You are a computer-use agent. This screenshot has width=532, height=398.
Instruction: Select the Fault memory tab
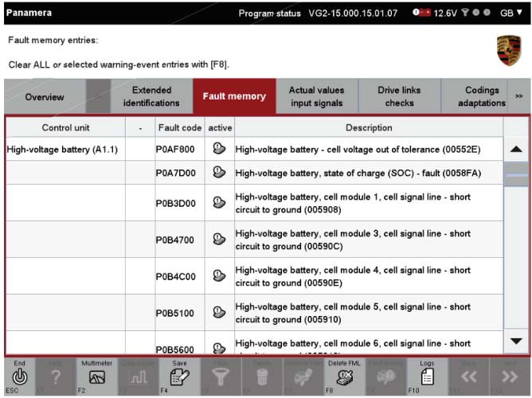click(x=234, y=96)
